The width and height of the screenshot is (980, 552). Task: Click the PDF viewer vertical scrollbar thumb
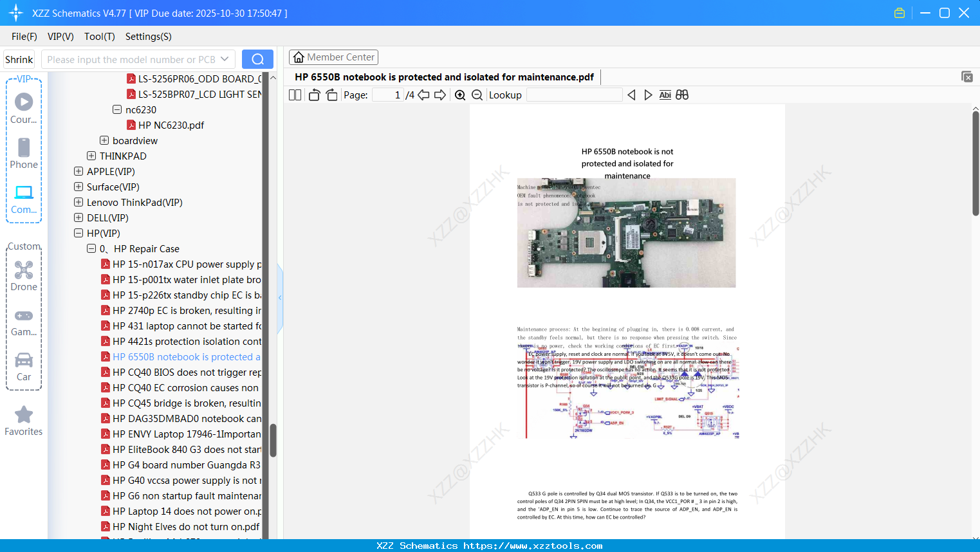tap(975, 163)
